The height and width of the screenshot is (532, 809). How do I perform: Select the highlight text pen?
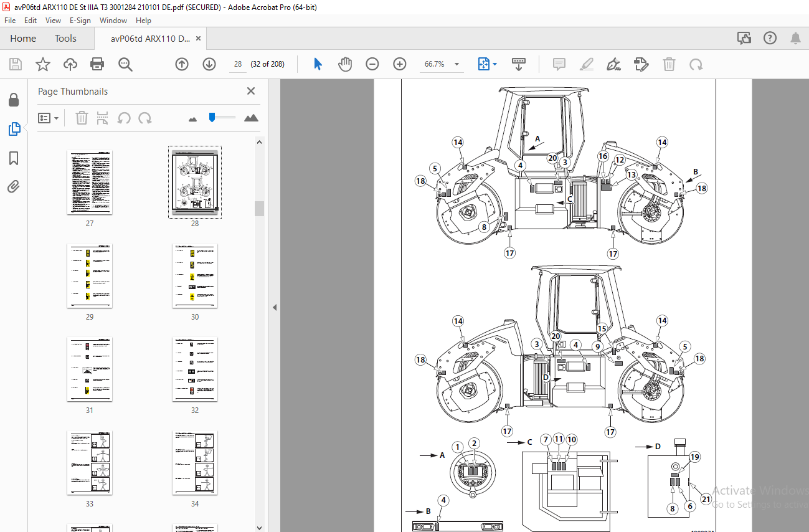pos(586,64)
